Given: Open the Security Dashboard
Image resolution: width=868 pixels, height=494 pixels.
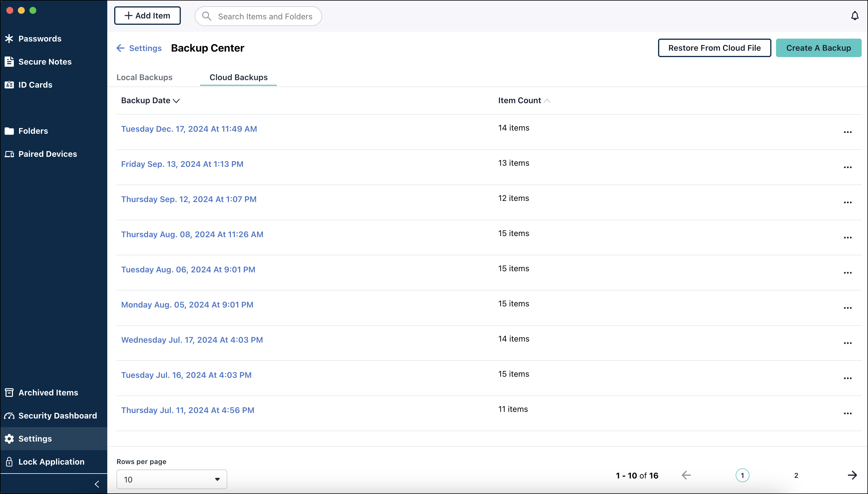Looking at the screenshot, I should (57, 415).
